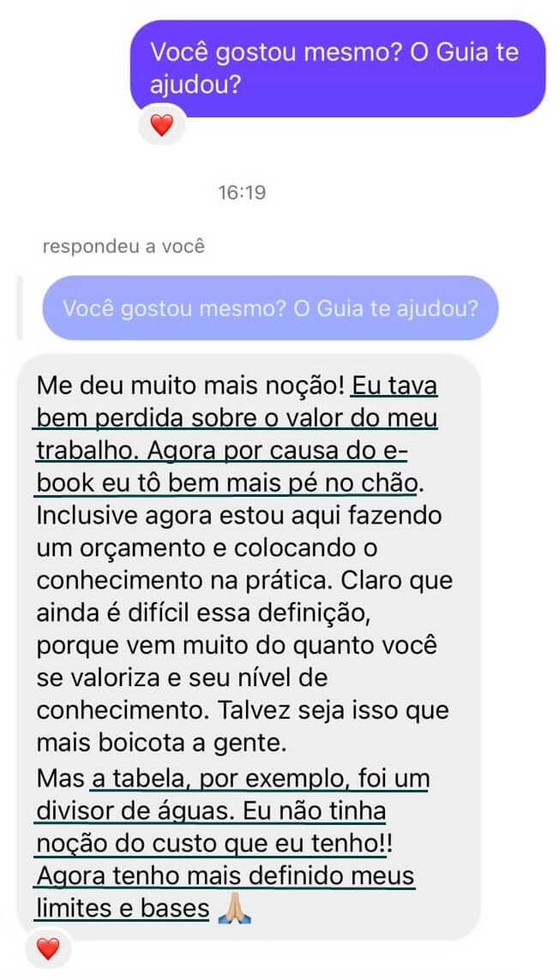Click the gray vertical reply indicator bar
559x980 pixels.
click(20, 308)
